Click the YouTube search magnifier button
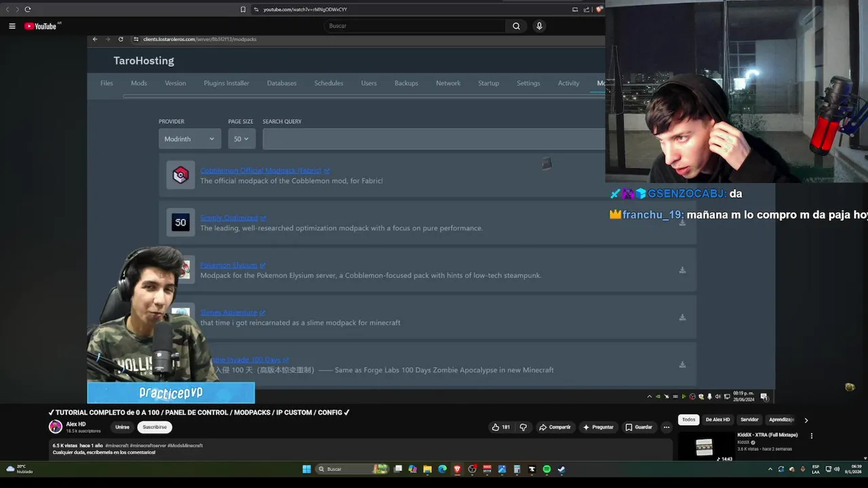 [x=516, y=26]
